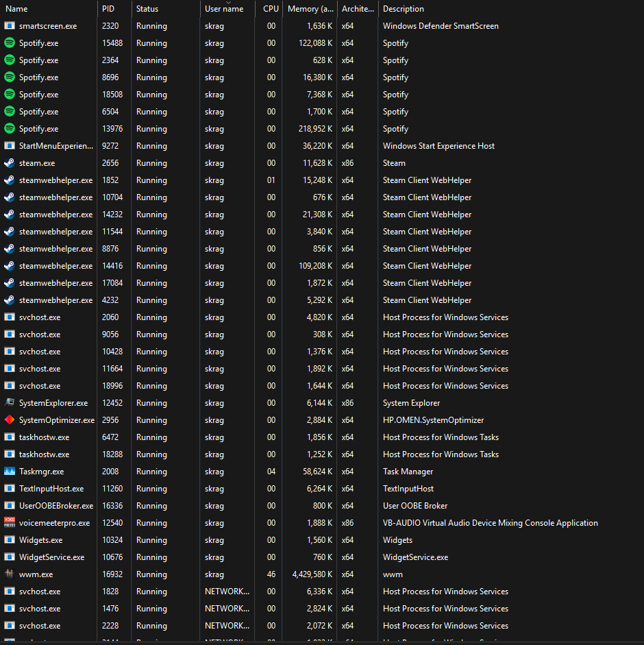This screenshot has height=645, width=644.
Task: Select "Windows Defender SmartScreen" description
Action: click(441, 25)
